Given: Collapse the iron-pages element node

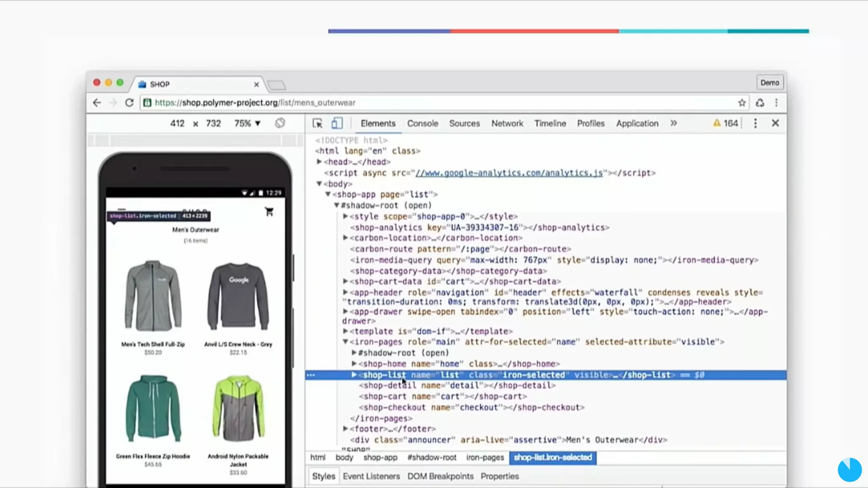Looking at the screenshot, I should (345, 342).
